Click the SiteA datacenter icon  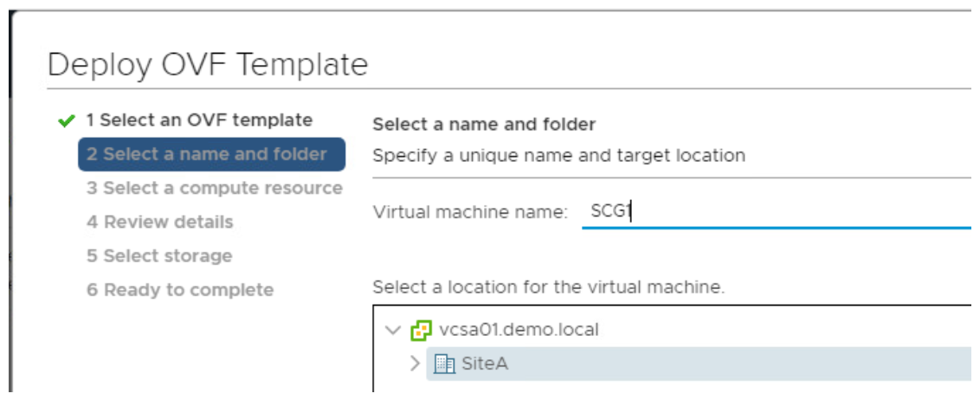[x=443, y=364]
